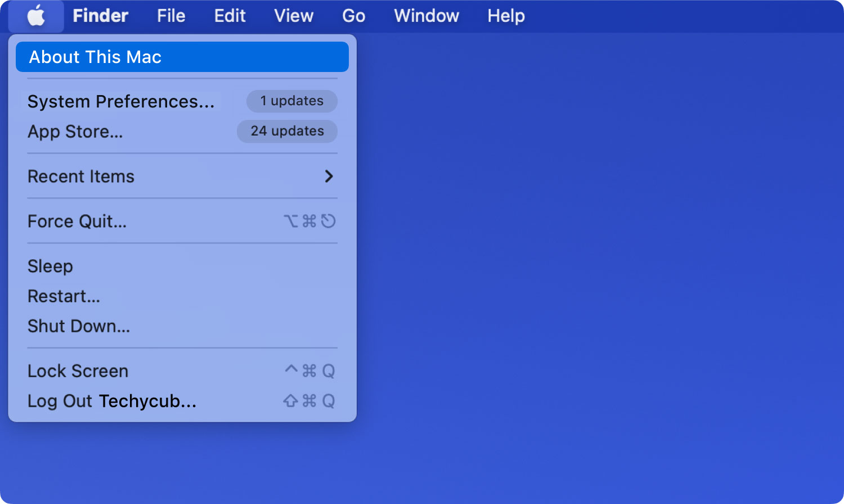Put the Mac to Sleep

click(182, 266)
